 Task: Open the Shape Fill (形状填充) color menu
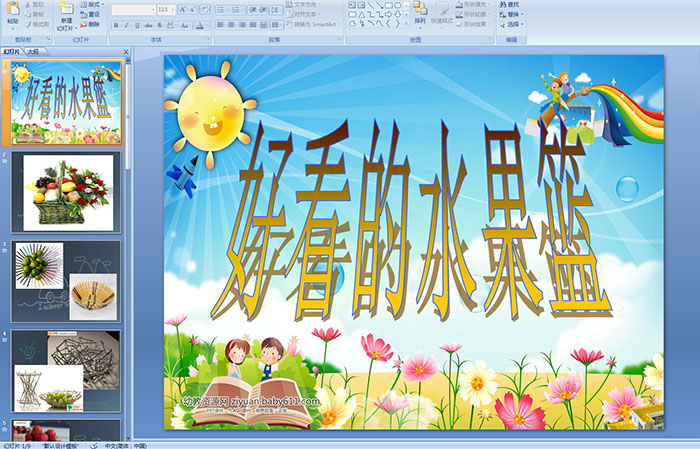473,4
